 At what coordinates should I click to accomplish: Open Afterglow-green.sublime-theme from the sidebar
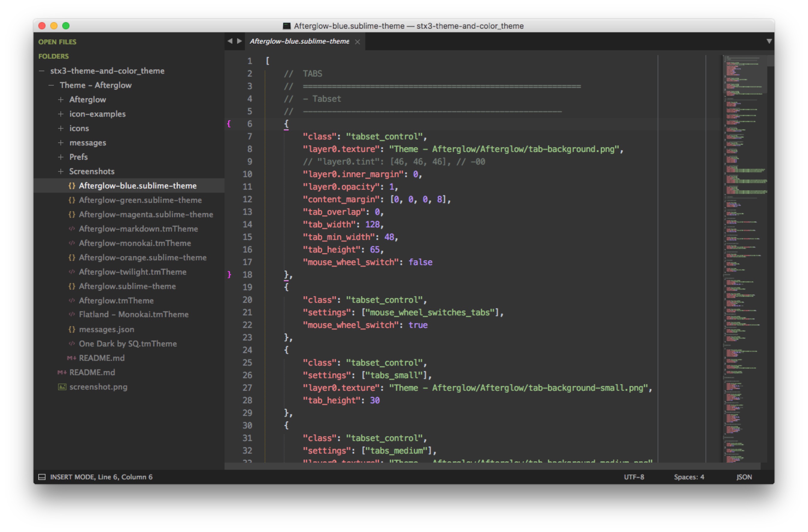coord(140,200)
